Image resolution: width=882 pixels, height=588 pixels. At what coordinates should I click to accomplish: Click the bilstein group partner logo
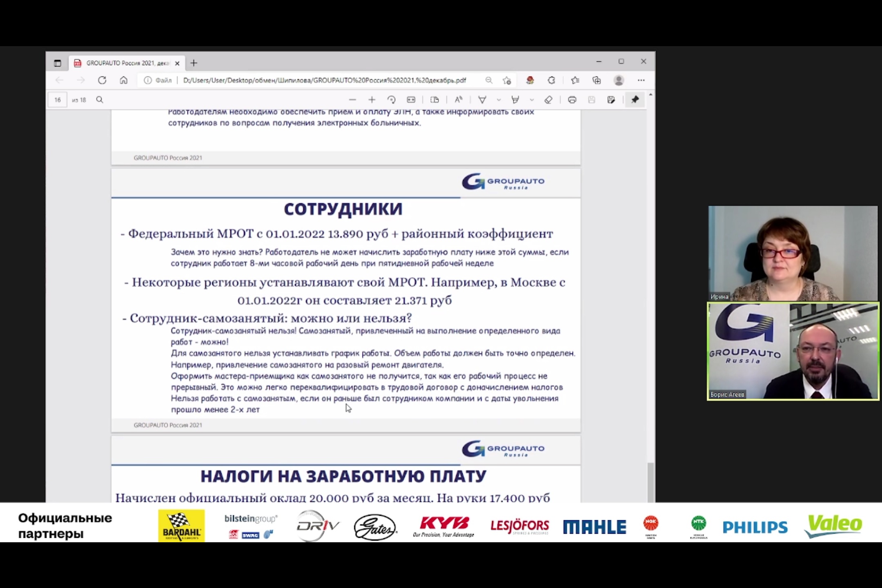pos(251,526)
